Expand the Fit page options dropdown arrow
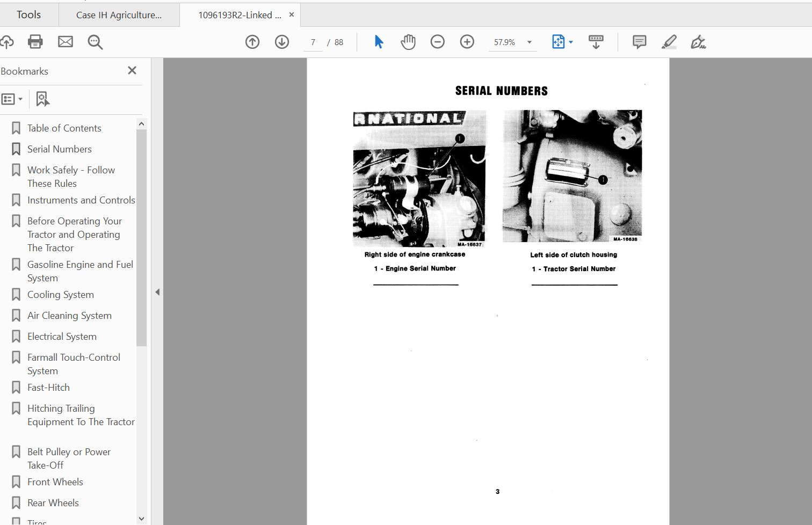The width and height of the screenshot is (812, 525). (571, 42)
